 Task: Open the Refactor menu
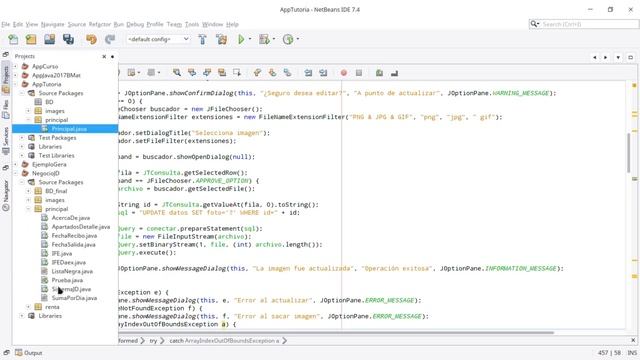[100, 24]
